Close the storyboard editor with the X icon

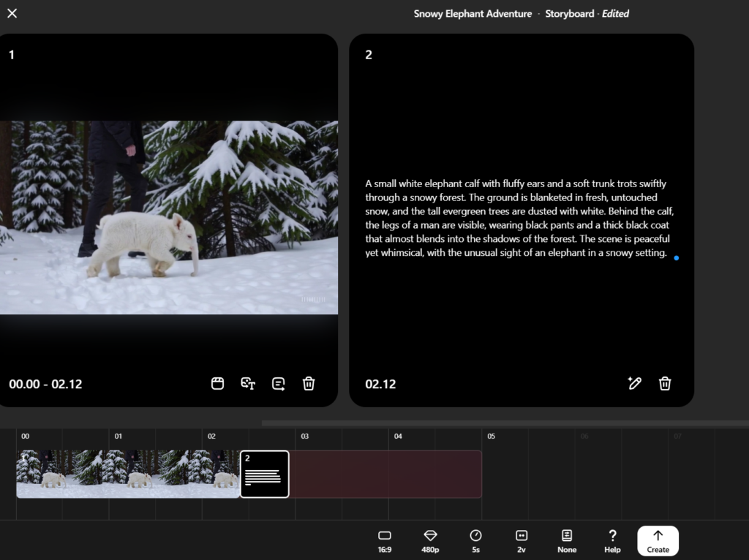12,13
